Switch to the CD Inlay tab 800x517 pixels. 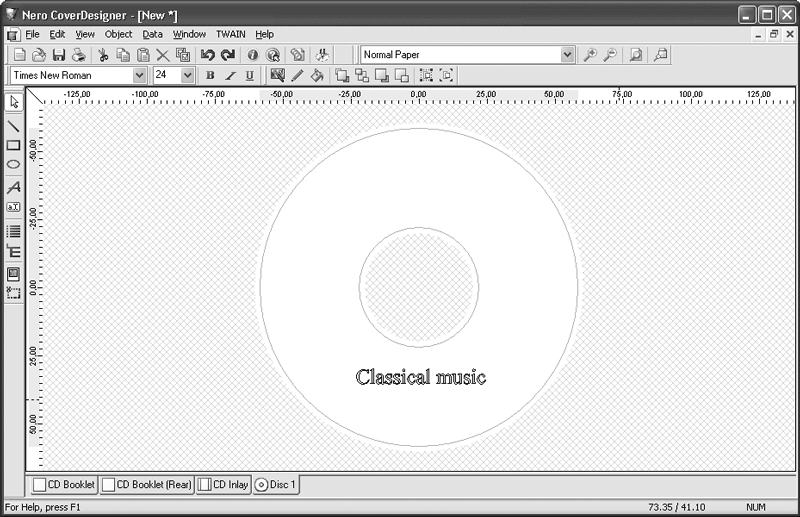pyautogui.click(x=223, y=485)
